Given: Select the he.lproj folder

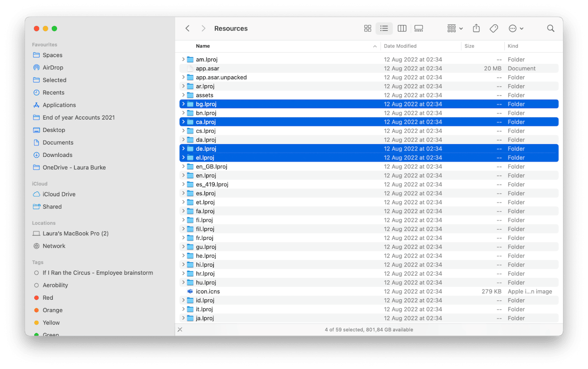Looking at the screenshot, I should (369, 256).
